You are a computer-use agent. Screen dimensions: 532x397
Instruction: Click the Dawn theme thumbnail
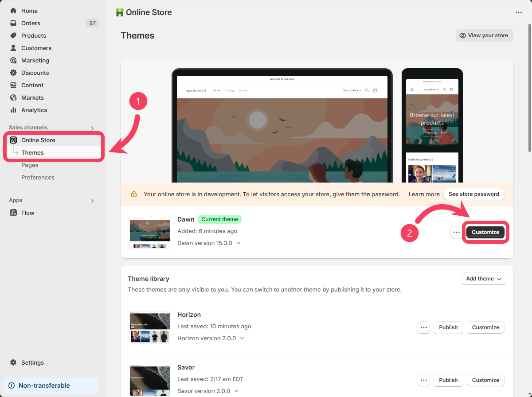150,232
